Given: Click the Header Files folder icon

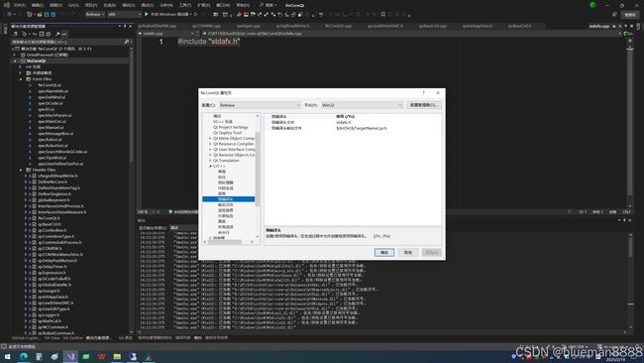Looking at the screenshot, I should point(29,170).
